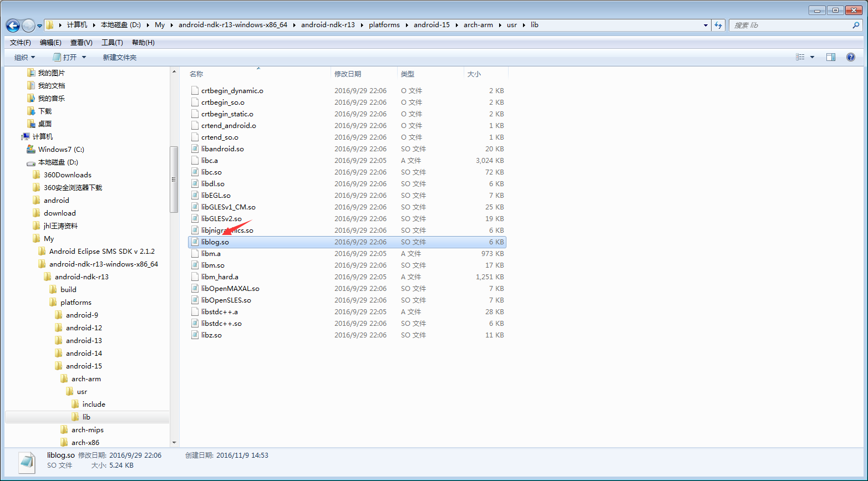Select the libGLESv2.so file name

point(221,218)
